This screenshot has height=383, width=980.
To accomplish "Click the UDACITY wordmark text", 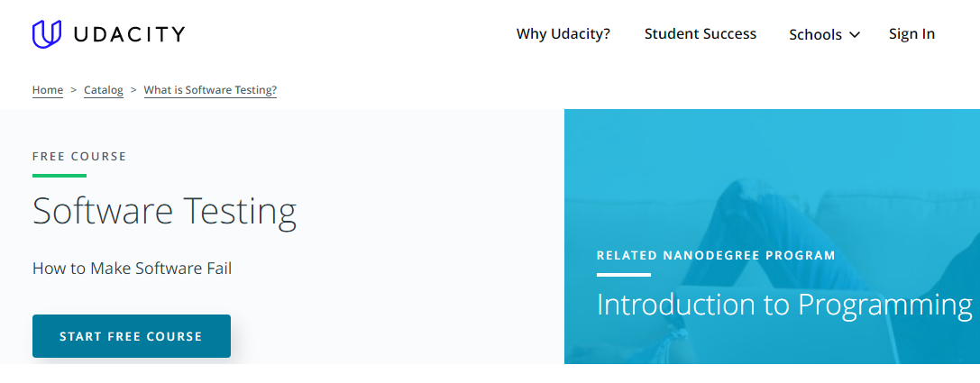I will pyautogui.click(x=128, y=34).
